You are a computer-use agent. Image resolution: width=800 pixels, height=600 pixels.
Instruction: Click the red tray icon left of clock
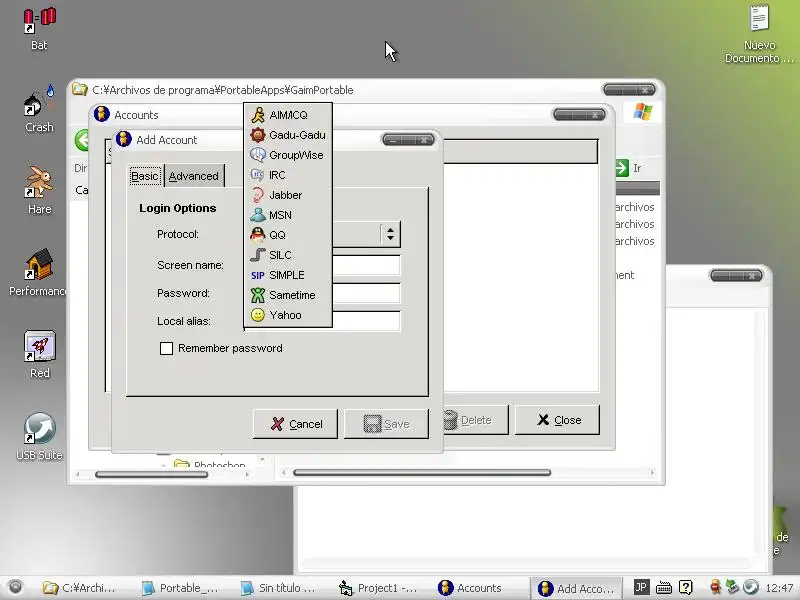tap(715, 587)
